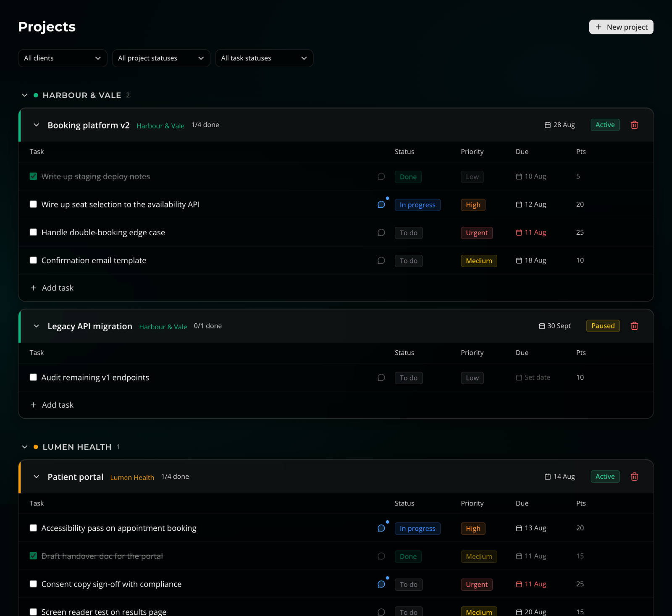
Task: Open comments on Write up staging deploy notes
Action: (381, 176)
